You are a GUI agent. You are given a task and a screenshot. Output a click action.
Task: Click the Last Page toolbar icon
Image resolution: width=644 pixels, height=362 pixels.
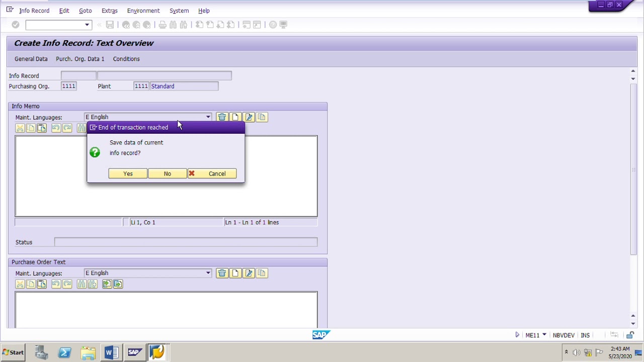pyautogui.click(x=231, y=25)
